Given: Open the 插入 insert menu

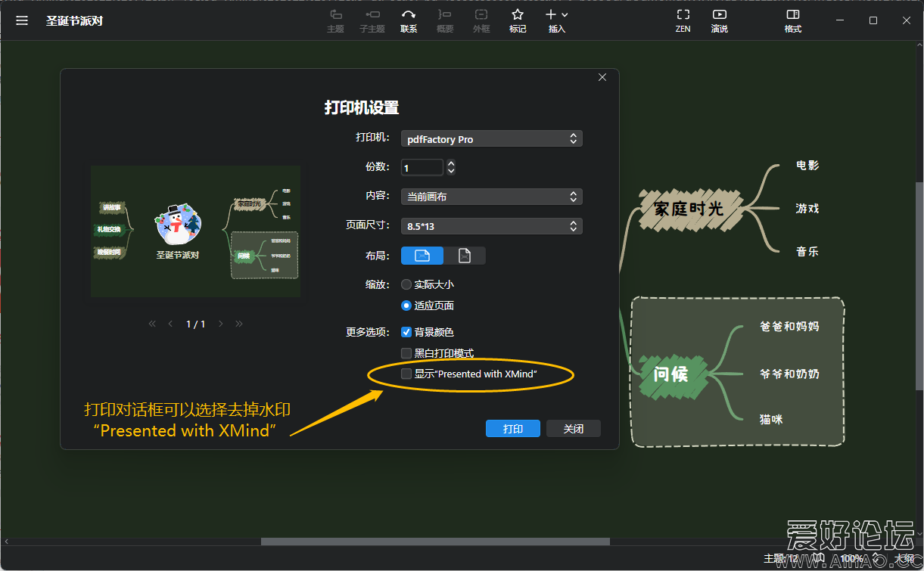Looking at the screenshot, I should [557, 21].
